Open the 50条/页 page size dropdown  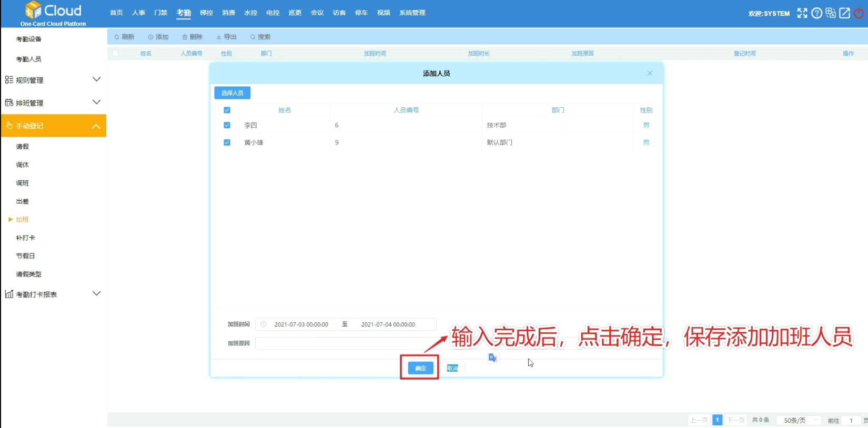tap(799, 420)
